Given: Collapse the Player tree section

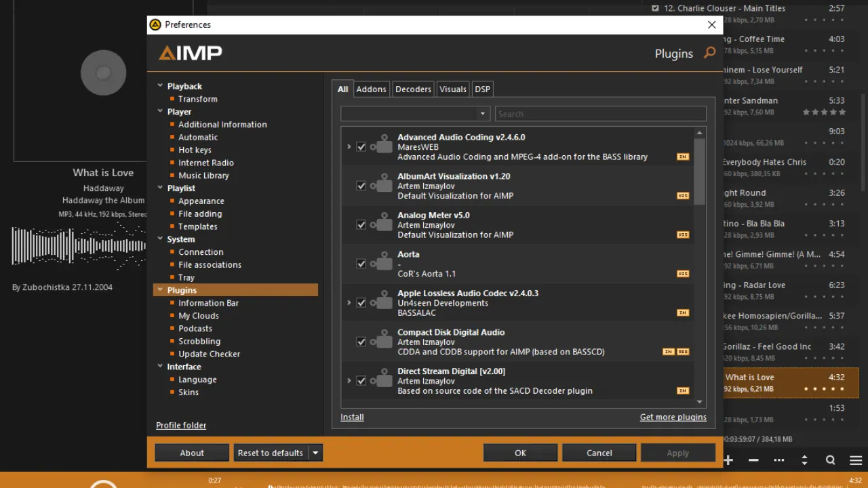Looking at the screenshot, I should click(x=160, y=112).
